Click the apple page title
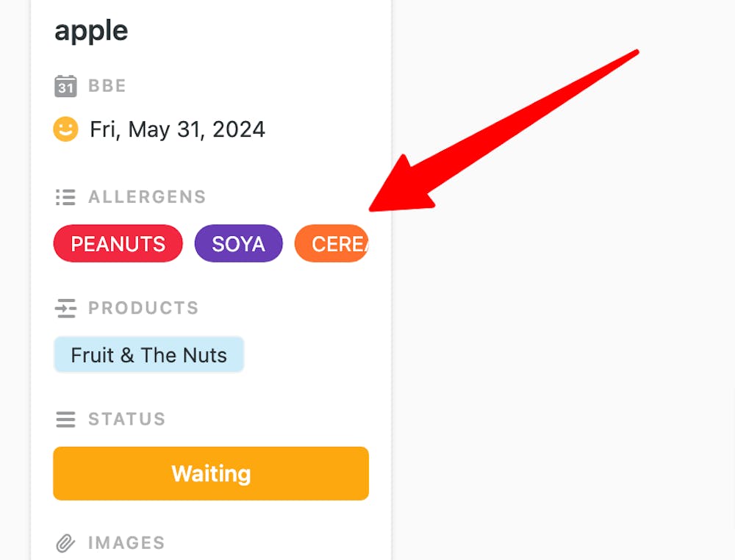Screen dimensions: 735x560 pos(90,31)
